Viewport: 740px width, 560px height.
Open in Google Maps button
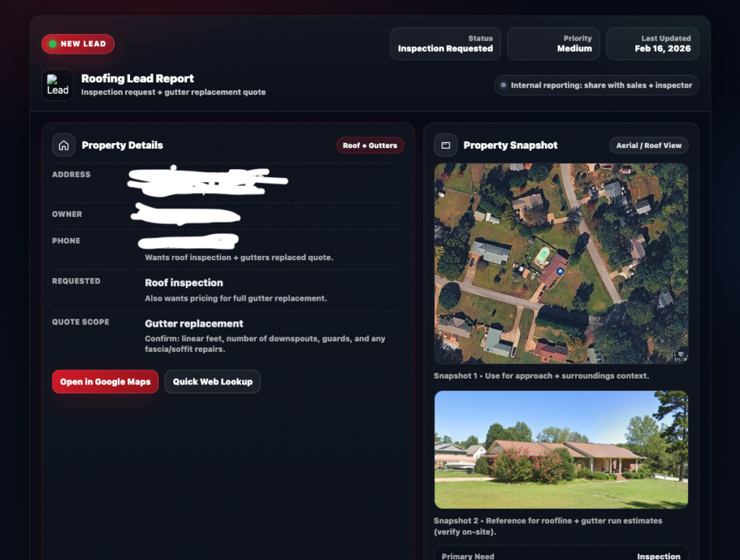[106, 382]
